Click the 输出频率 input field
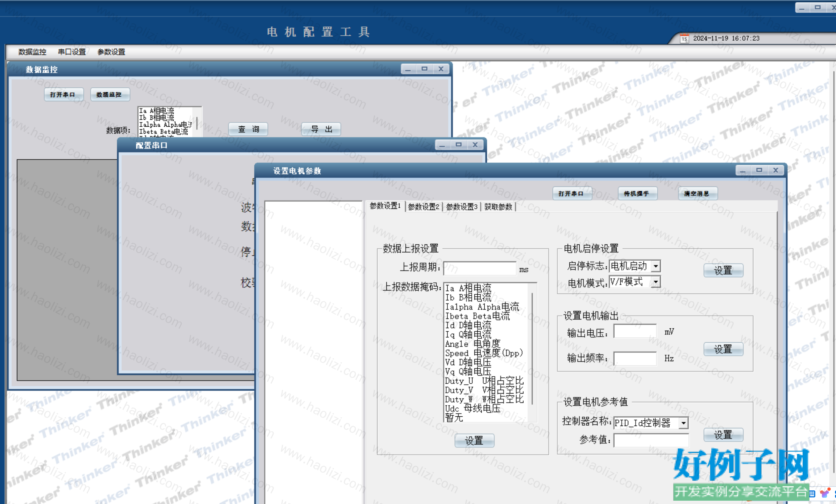Viewport: 836px width, 504px height. coord(635,358)
